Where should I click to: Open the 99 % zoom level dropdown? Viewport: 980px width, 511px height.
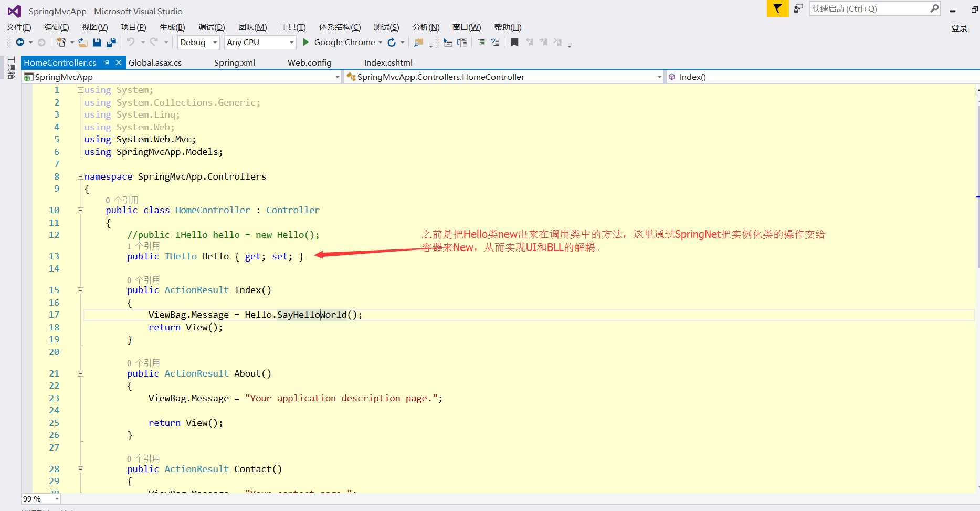point(41,499)
